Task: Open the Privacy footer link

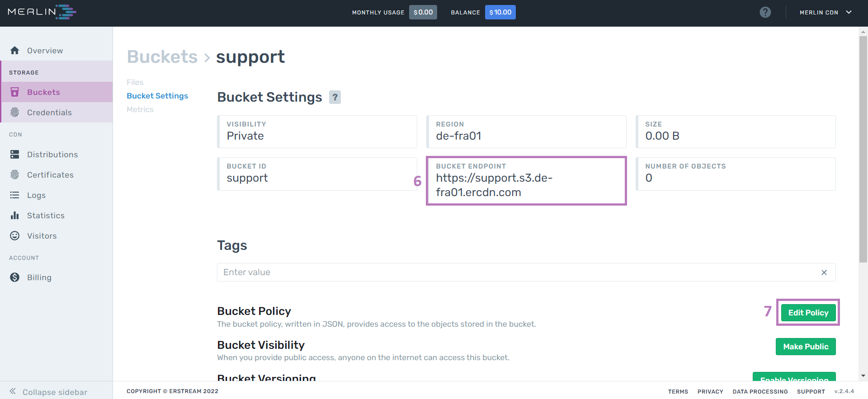Action: pos(710,392)
